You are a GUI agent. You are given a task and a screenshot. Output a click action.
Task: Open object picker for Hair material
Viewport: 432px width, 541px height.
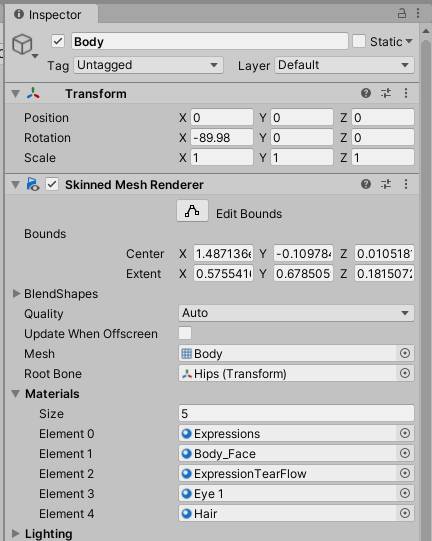point(405,513)
